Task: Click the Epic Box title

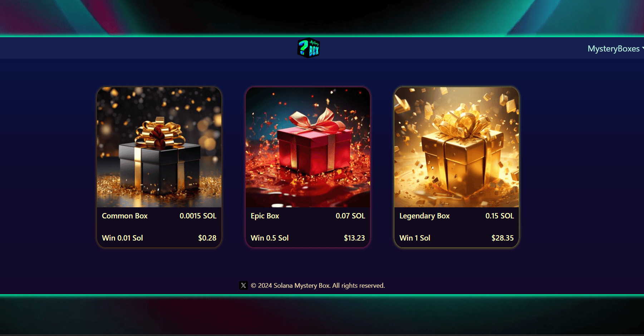Action: pyautogui.click(x=265, y=216)
